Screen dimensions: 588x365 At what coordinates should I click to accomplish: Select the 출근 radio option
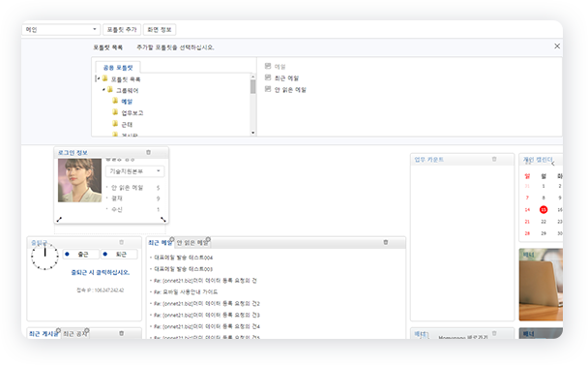coord(67,255)
